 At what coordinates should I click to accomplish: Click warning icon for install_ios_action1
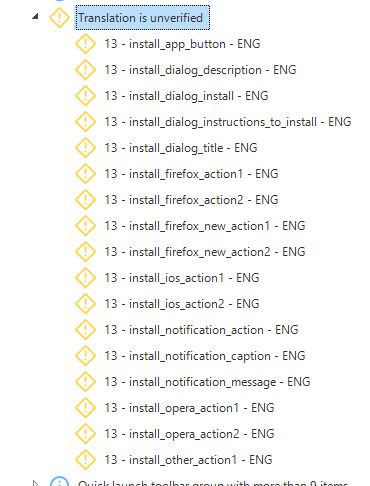coord(85,278)
